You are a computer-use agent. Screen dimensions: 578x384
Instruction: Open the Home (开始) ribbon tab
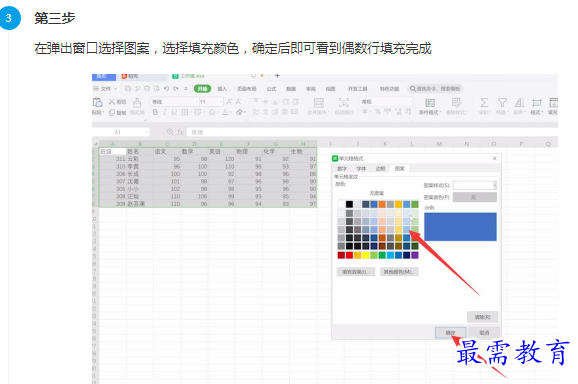[x=202, y=89]
